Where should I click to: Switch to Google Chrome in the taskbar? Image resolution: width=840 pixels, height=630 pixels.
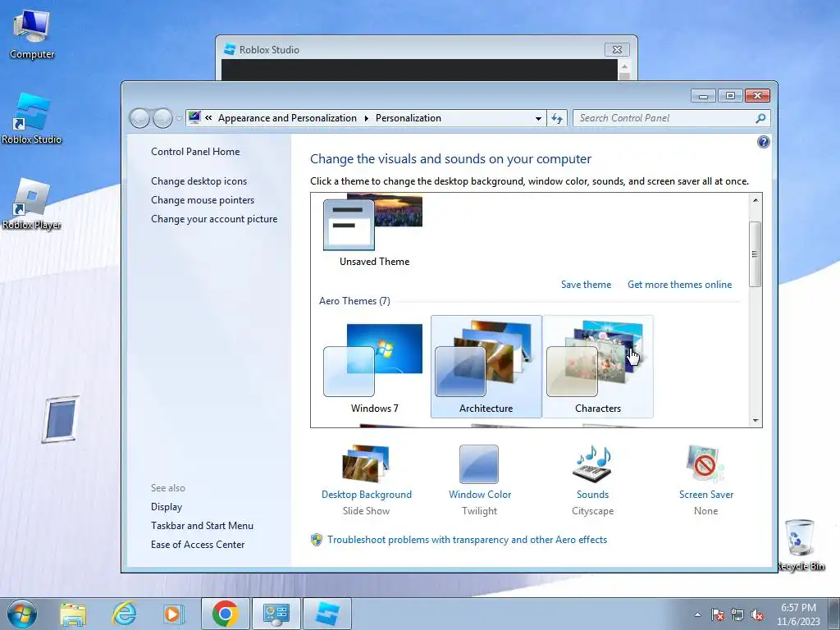pyautogui.click(x=225, y=614)
